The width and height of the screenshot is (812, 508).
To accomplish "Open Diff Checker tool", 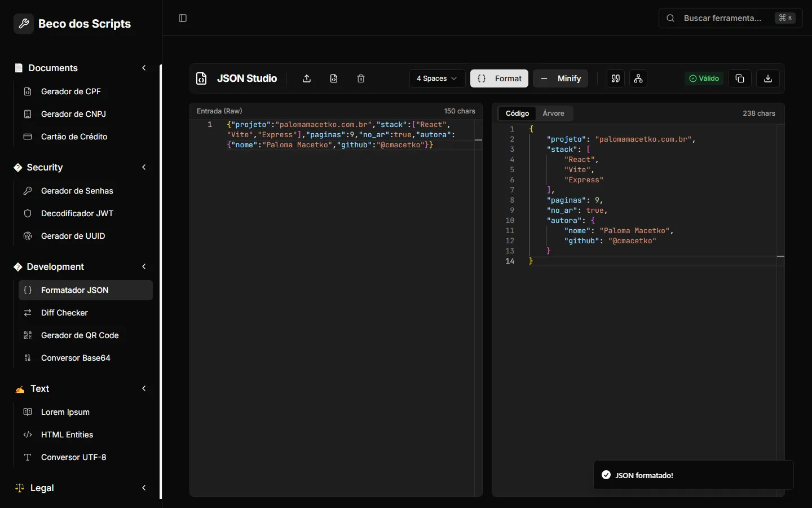I will (x=86, y=313).
